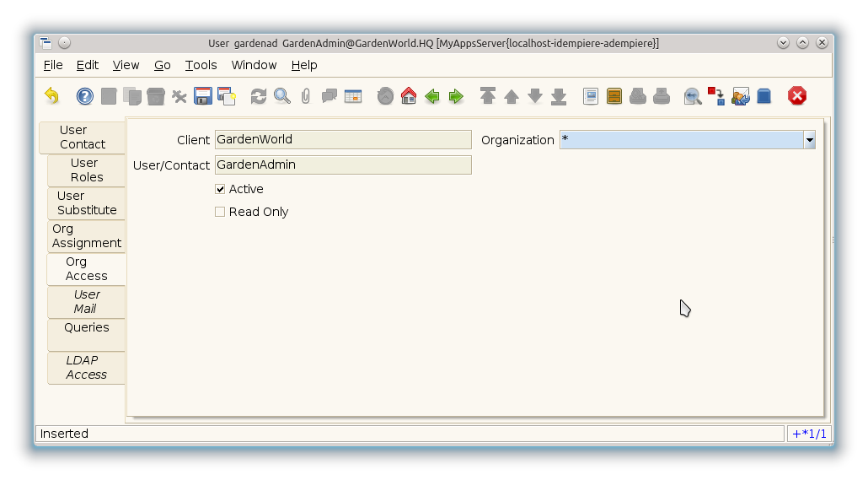Click the green forward arrow icon

(456, 96)
